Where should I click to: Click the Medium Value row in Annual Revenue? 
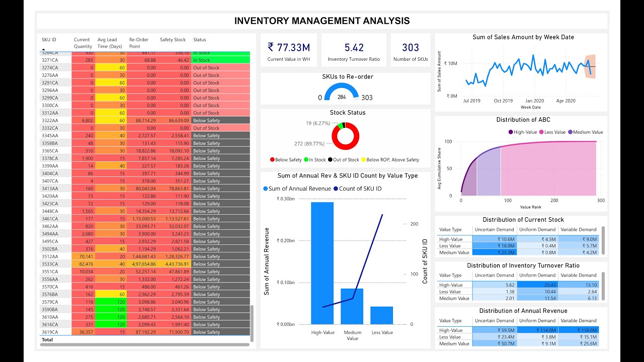(x=518, y=343)
